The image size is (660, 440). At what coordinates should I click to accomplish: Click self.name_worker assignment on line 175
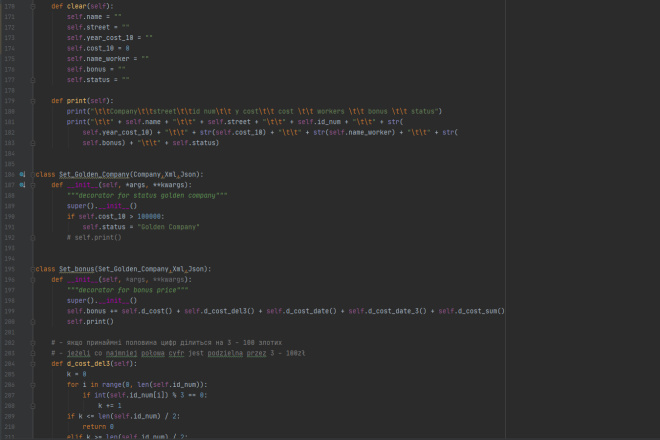[108, 59]
